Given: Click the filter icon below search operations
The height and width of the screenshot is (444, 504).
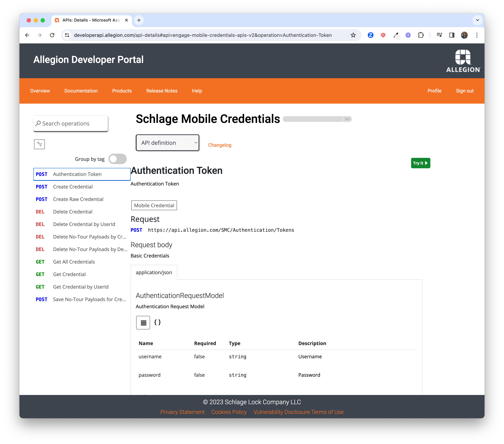Looking at the screenshot, I should [x=39, y=144].
